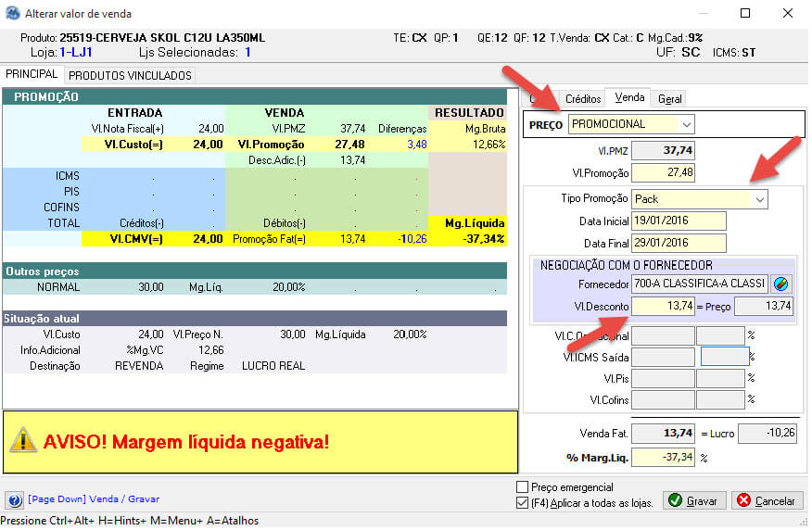
Task: Enable the Preço emergencial checkbox
Action: click(x=523, y=487)
